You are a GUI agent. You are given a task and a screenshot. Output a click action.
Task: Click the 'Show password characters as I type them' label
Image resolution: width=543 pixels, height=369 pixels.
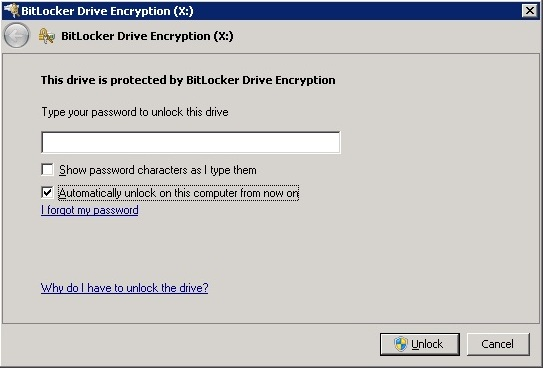(x=158, y=170)
